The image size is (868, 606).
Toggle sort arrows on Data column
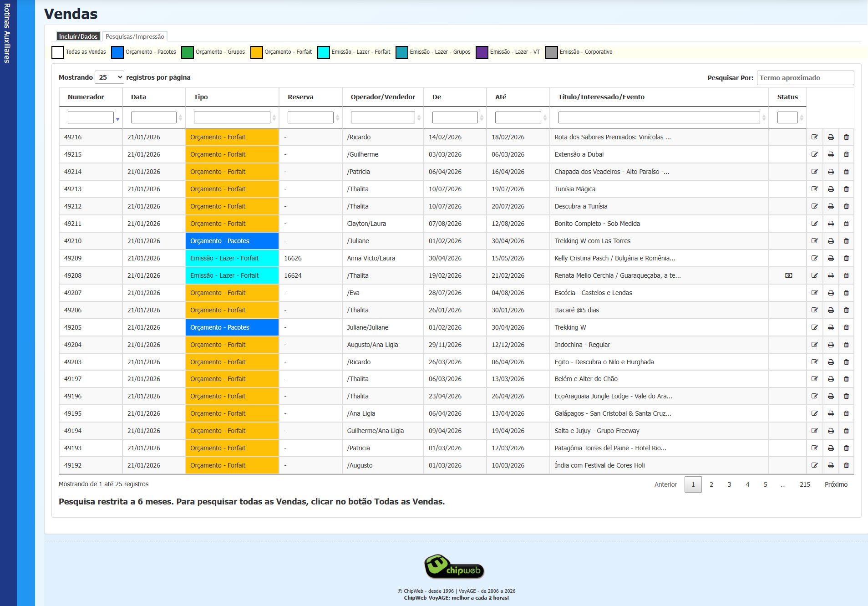coord(181,118)
